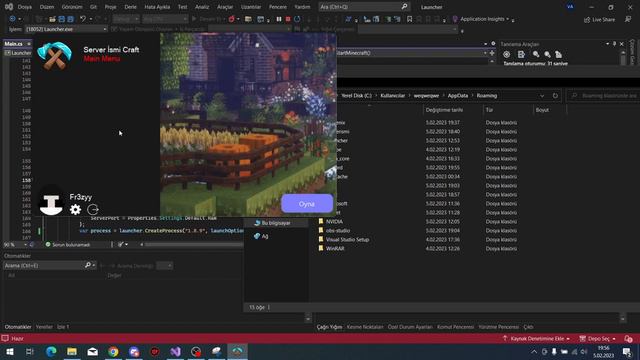This screenshot has height=360, width=640.
Task: Switch to the İzle 1 tab
Action: [x=63, y=327]
